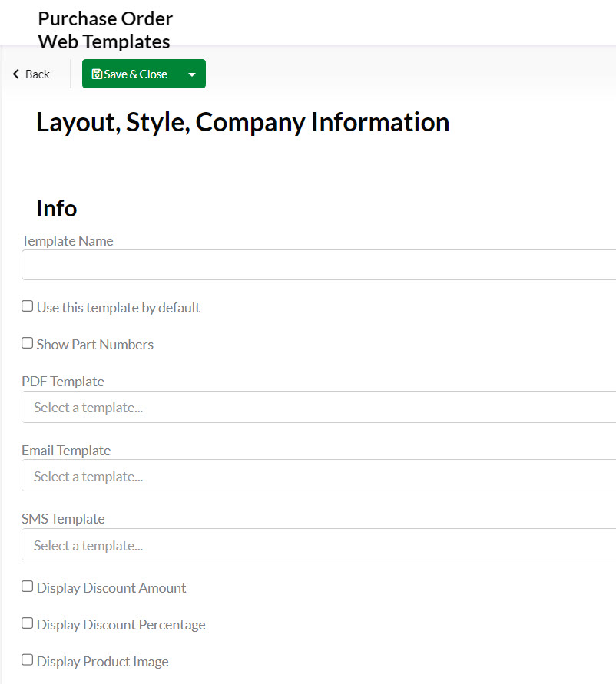This screenshot has width=616, height=684.
Task: Tick the Show Part Numbers checkbox
Action: pos(28,343)
